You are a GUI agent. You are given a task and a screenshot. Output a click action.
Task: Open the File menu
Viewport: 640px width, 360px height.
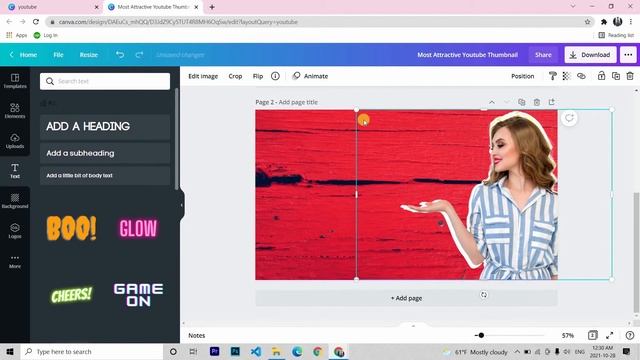58,54
